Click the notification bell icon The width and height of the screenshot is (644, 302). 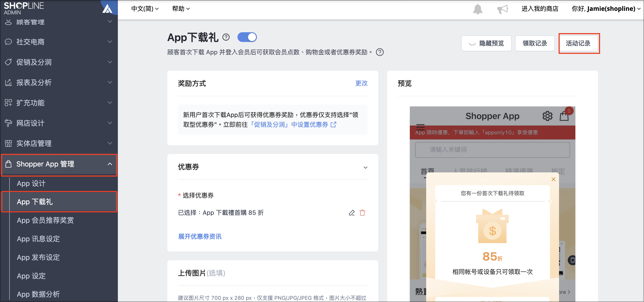click(x=478, y=9)
